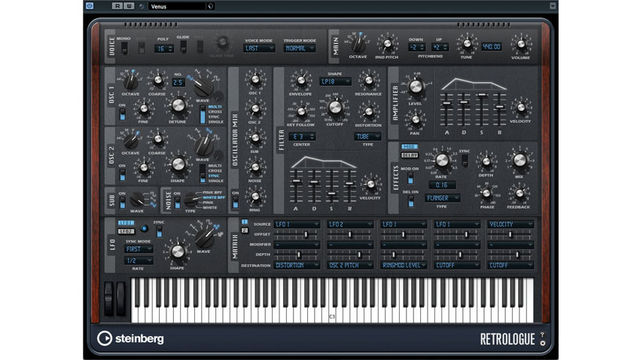Image resolution: width=640 pixels, height=360 pixels.
Task: Click the Effects Mix knob
Action: point(519,160)
